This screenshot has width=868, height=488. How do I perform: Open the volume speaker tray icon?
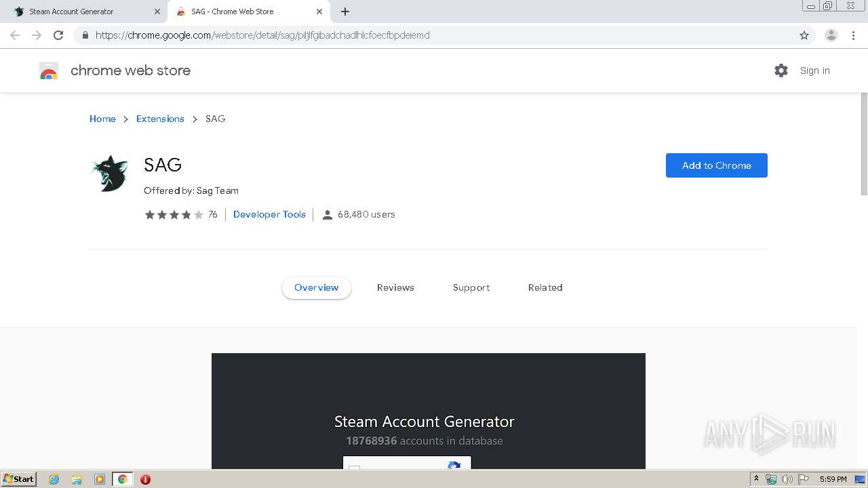click(787, 479)
